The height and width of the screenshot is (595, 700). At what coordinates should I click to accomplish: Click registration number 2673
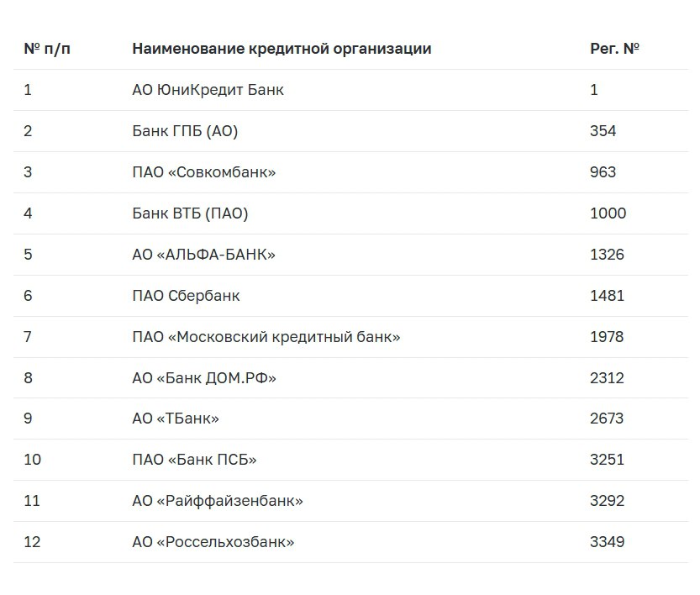tap(607, 419)
